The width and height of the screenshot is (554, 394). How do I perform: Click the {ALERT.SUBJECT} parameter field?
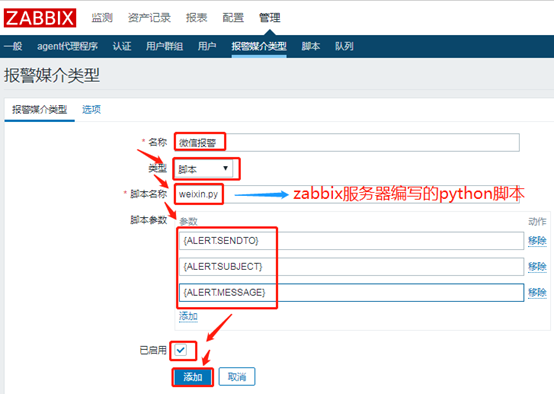coord(351,266)
